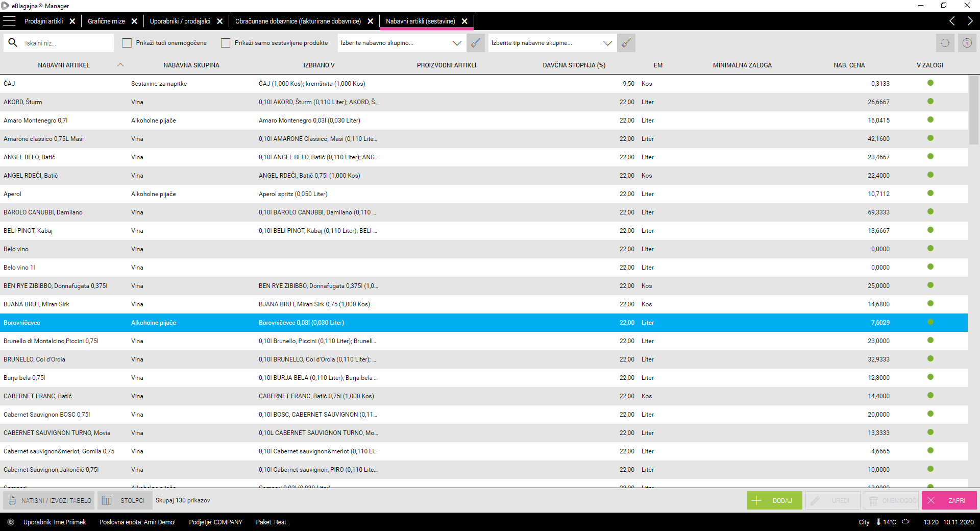Select the Brunello di Montalcino,Piccini 0,75l row

pyautogui.click(x=484, y=341)
